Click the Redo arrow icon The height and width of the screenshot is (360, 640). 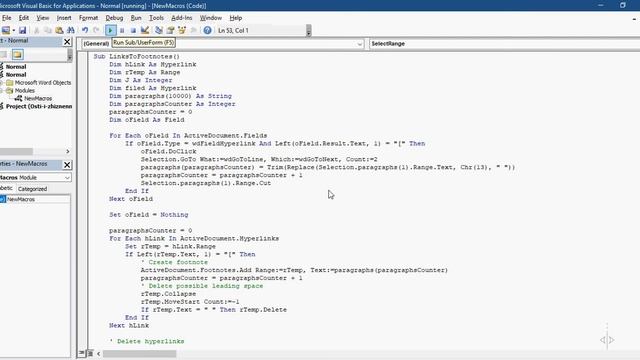[x=96, y=30]
